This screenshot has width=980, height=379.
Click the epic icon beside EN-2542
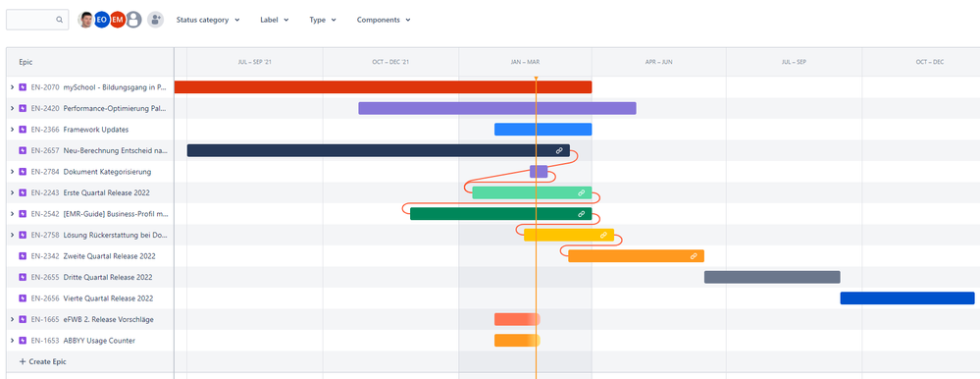24,214
